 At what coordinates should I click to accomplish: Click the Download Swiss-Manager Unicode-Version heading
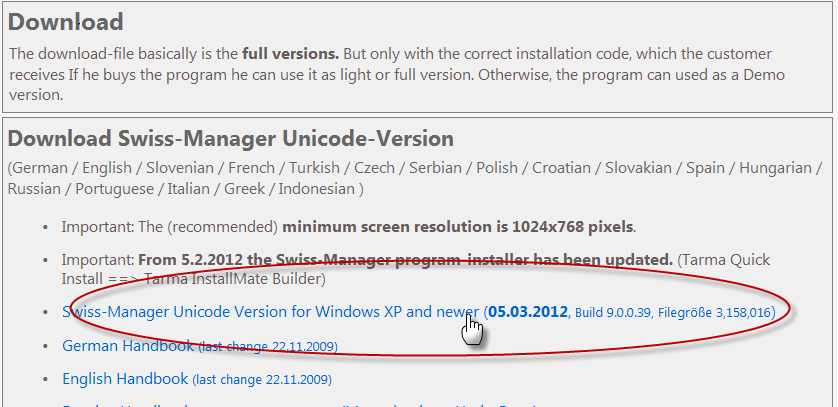coord(230,139)
